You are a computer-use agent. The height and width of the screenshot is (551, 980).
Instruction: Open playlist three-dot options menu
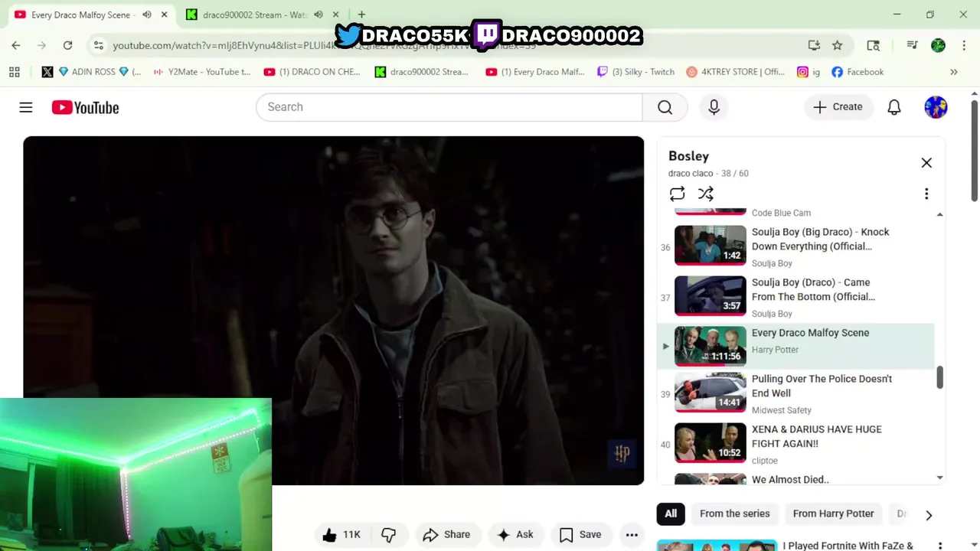pyautogui.click(x=926, y=194)
